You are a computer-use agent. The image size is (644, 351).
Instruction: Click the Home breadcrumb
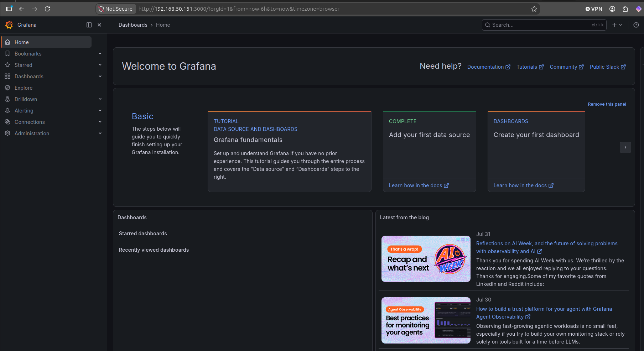(x=163, y=25)
